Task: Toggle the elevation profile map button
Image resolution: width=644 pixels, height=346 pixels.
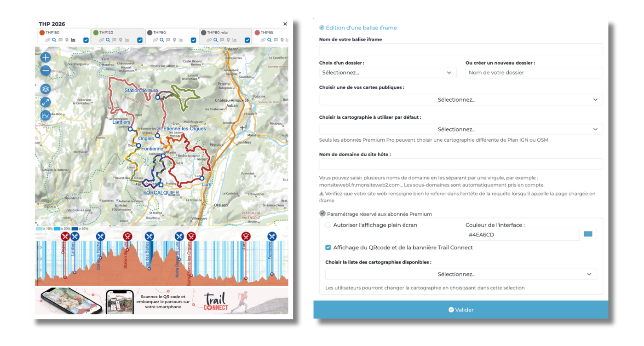Action: click(46, 115)
